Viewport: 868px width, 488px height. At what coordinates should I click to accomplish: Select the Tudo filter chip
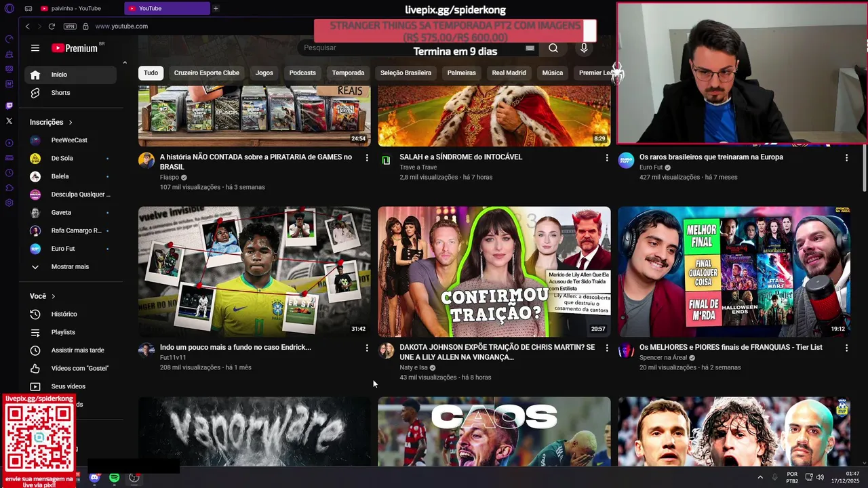(x=151, y=73)
